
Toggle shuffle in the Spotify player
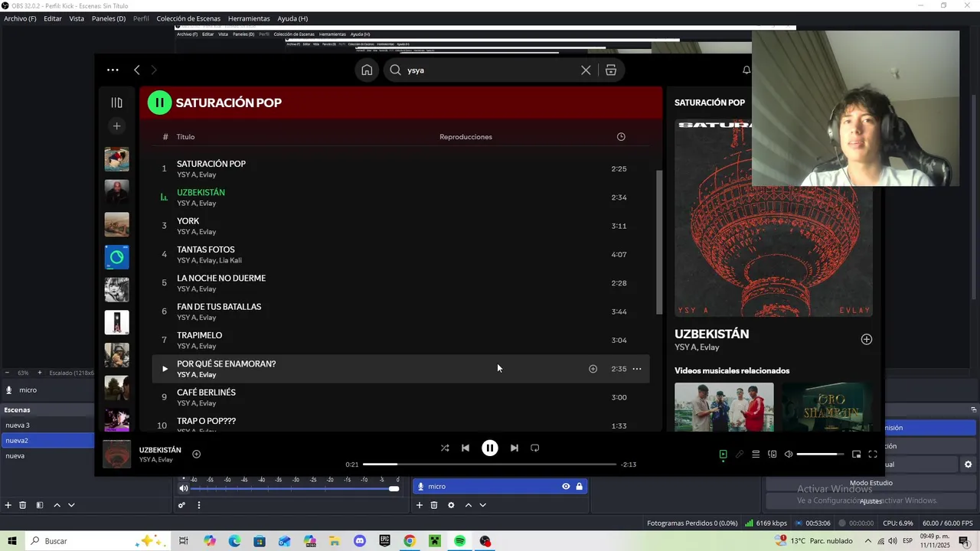(445, 448)
